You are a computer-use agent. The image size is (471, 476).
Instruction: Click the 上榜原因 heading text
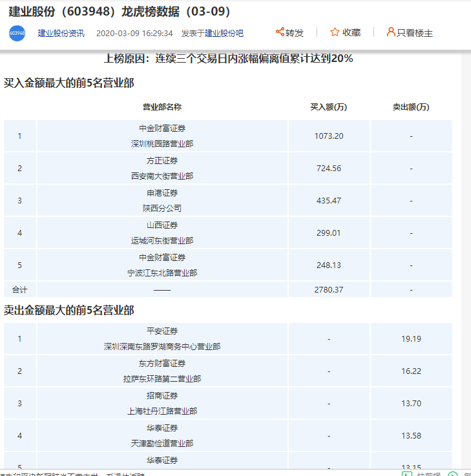pyautogui.click(x=228, y=58)
